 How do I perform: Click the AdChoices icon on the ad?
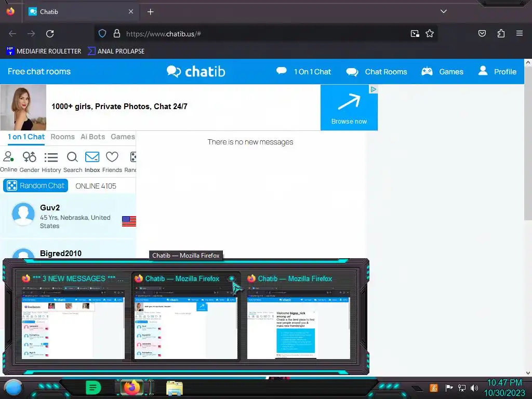[x=373, y=89]
